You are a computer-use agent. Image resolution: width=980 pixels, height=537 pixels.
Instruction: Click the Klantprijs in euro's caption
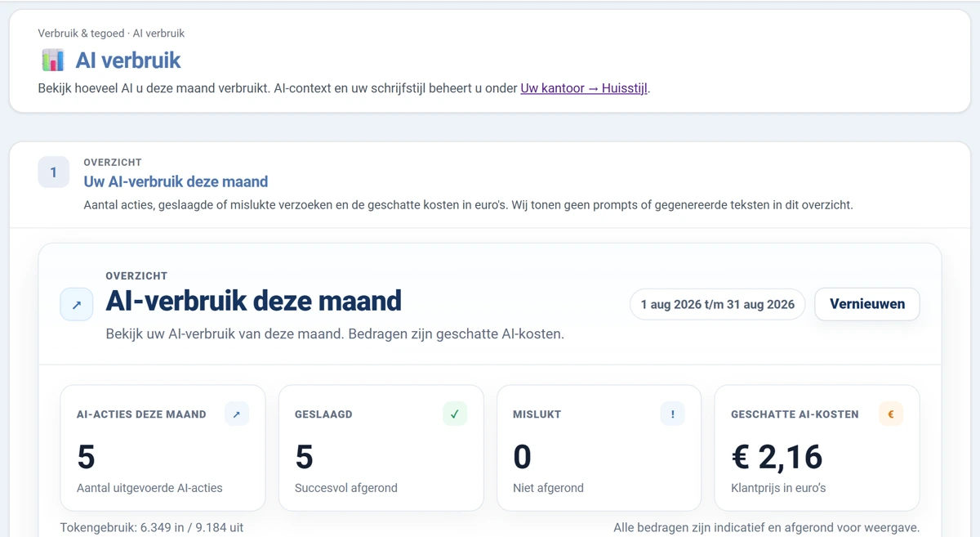[x=778, y=488]
